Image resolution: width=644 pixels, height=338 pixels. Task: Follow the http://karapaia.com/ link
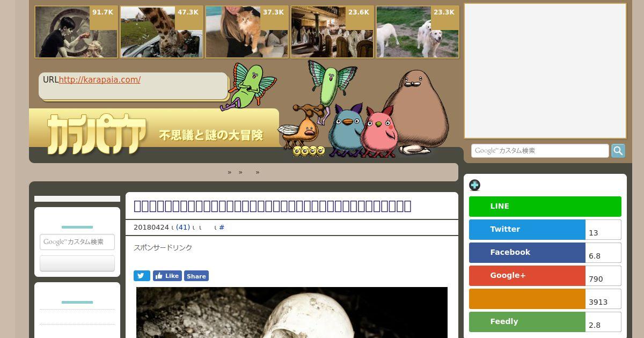point(100,80)
